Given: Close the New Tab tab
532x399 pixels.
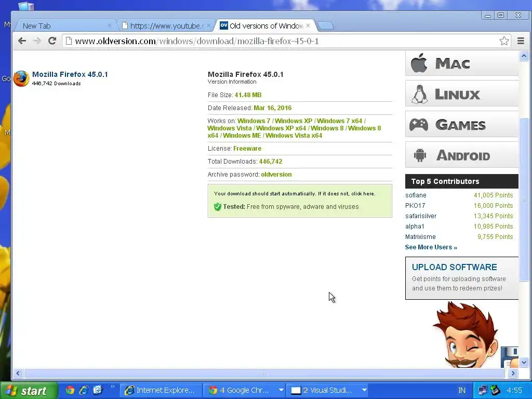Looking at the screenshot, I should (109, 25).
